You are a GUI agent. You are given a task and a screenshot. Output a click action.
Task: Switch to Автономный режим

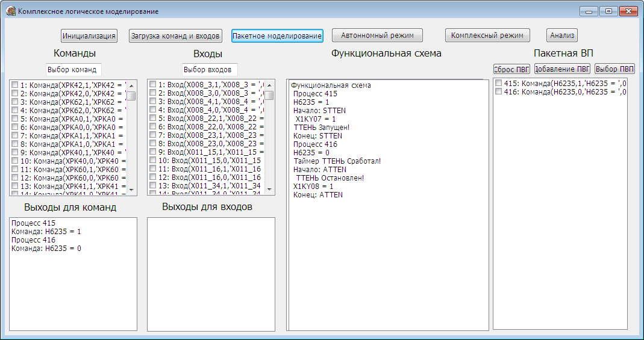click(x=377, y=36)
